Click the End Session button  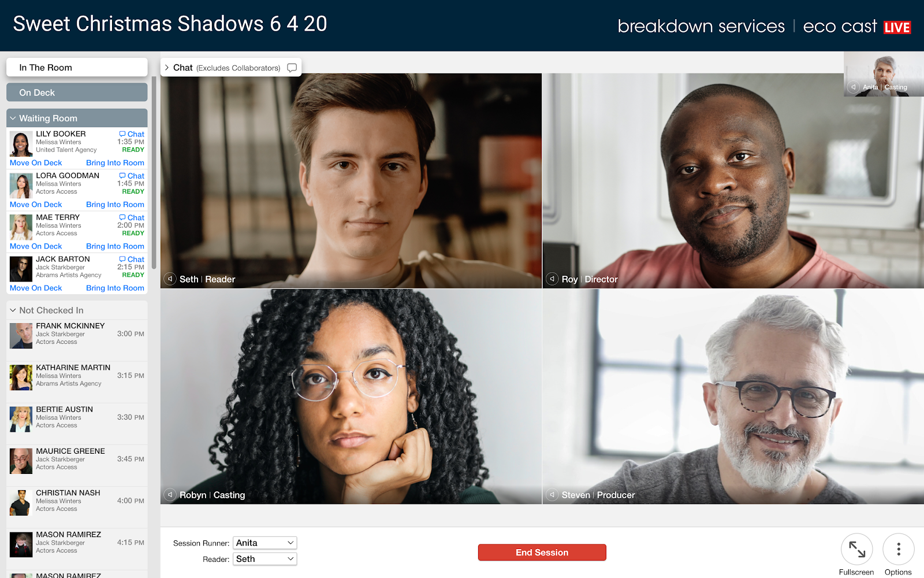[542, 553]
